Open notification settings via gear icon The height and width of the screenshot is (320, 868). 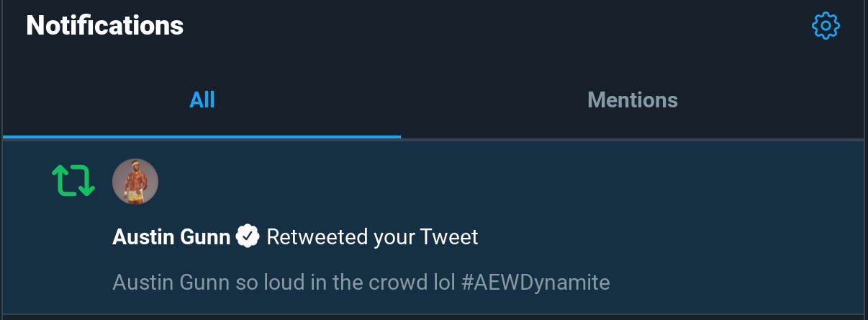[826, 27]
